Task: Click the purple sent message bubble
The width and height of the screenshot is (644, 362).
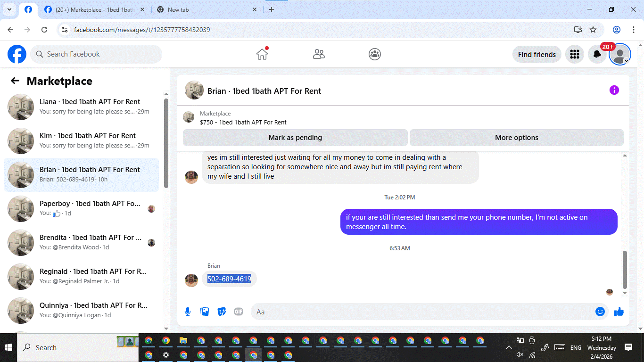Action: point(479,222)
